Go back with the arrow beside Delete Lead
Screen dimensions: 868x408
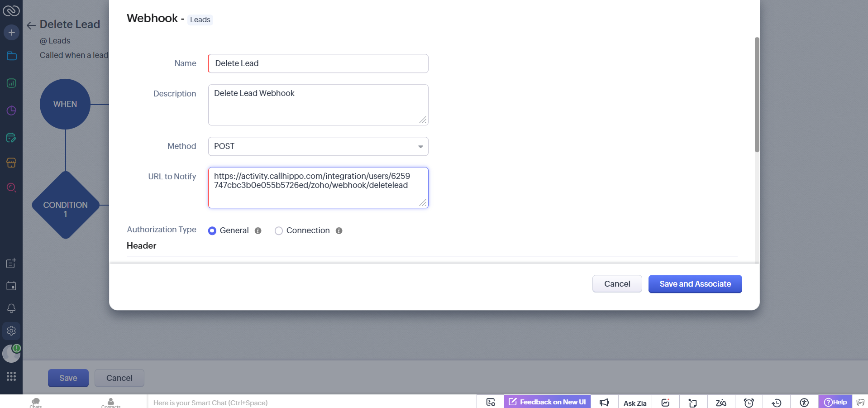point(31,25)
